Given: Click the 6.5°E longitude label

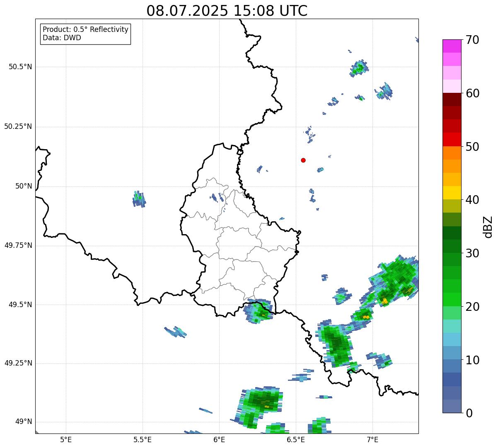Looking at the screenshot, I should 296,440.
